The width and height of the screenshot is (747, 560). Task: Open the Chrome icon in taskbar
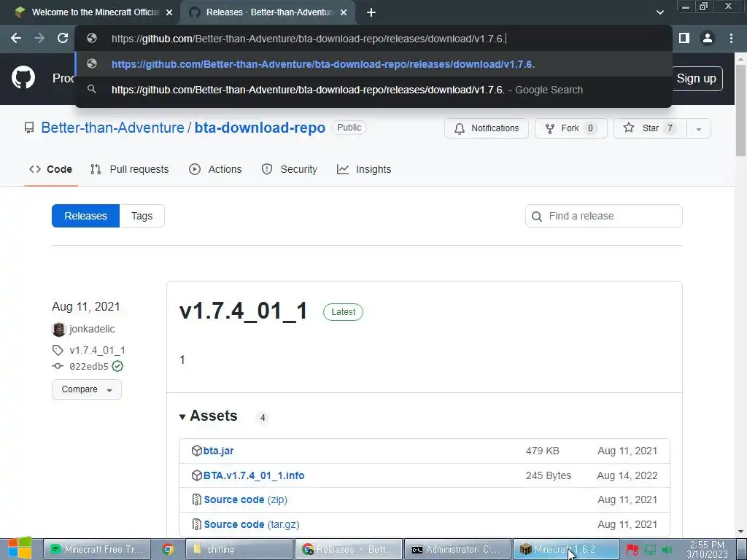168,549
